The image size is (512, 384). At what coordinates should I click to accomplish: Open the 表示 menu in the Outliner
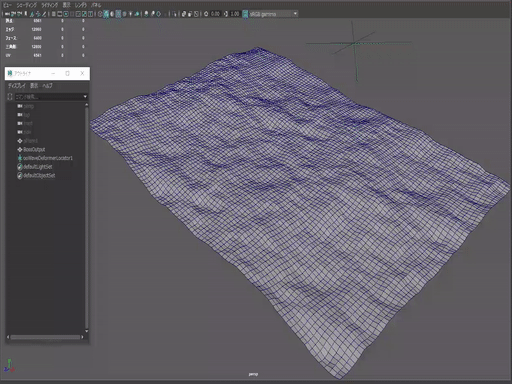click(34, 86)
